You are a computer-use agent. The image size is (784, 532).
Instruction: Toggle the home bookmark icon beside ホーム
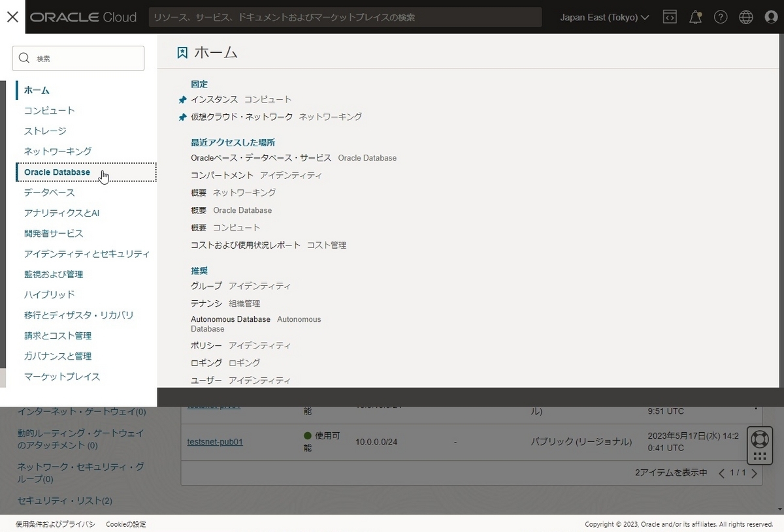point(182,52)
